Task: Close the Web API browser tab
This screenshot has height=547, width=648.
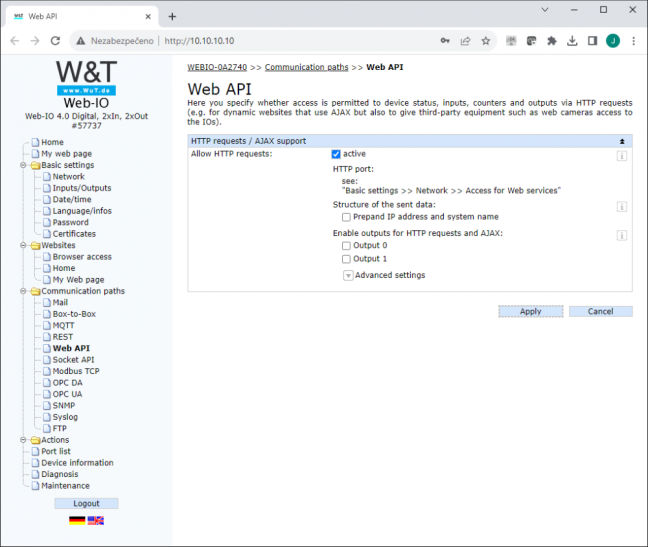Action: tap(148, 17)
